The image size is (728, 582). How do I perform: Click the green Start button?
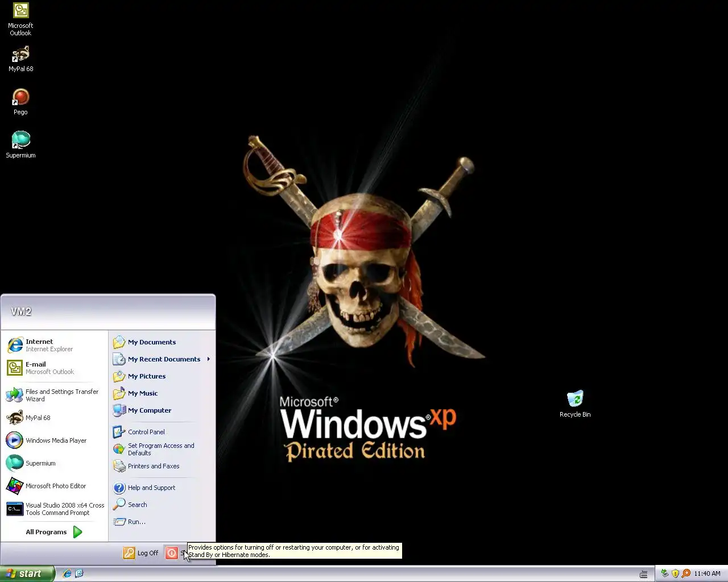click(27, 573)
